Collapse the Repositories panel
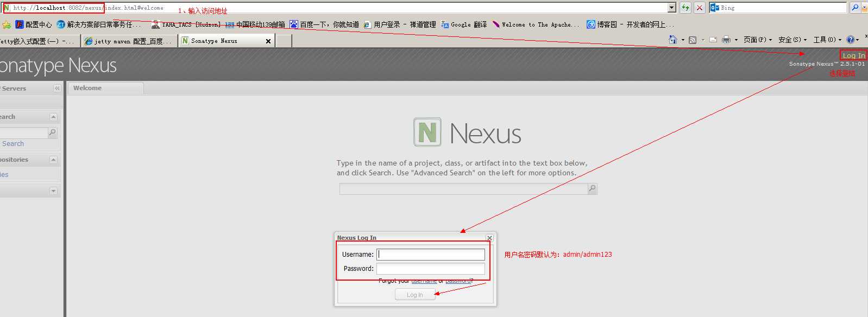Viewport: 868px width, 317px height. pyautogui.click(x=53, y=160)
